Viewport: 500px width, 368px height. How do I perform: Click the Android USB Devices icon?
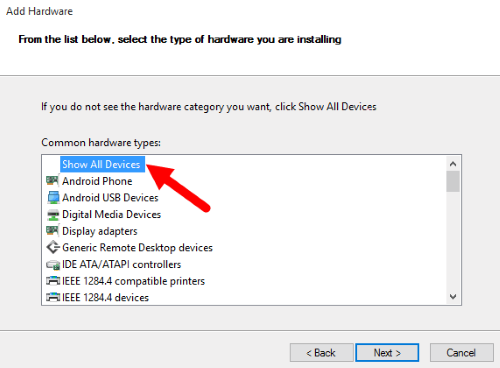tap(53, 198)
